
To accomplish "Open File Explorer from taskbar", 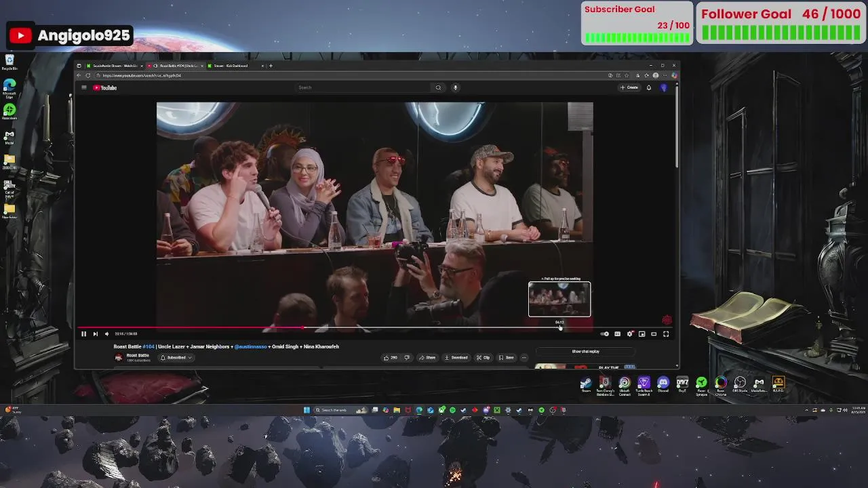I will click(397, 410).
